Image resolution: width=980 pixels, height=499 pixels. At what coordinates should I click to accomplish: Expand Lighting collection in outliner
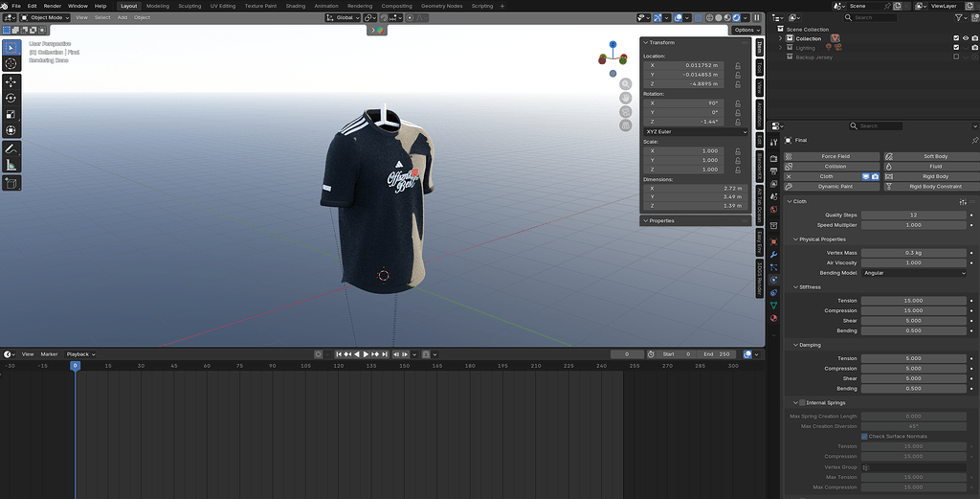(x=781, y=48)
